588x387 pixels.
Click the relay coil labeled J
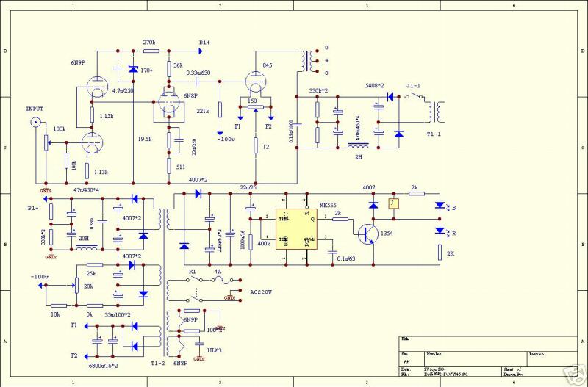(x=393, y=203)
